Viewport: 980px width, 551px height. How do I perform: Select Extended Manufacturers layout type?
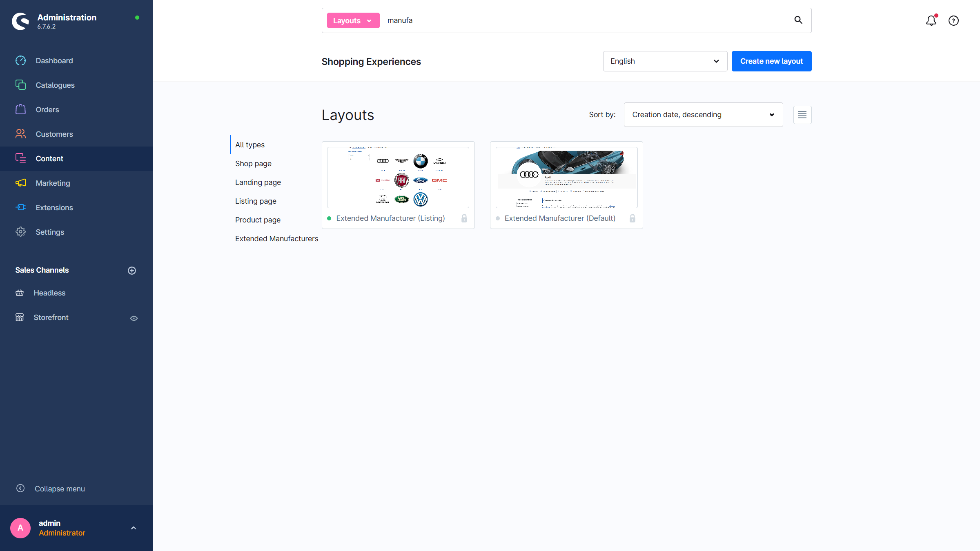pos(276,239)
